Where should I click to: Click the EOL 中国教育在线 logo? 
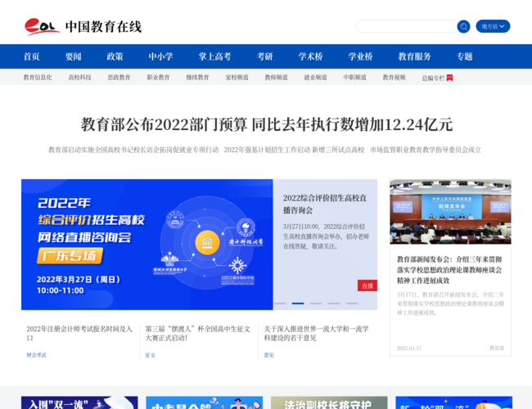(x=83, y=26)
